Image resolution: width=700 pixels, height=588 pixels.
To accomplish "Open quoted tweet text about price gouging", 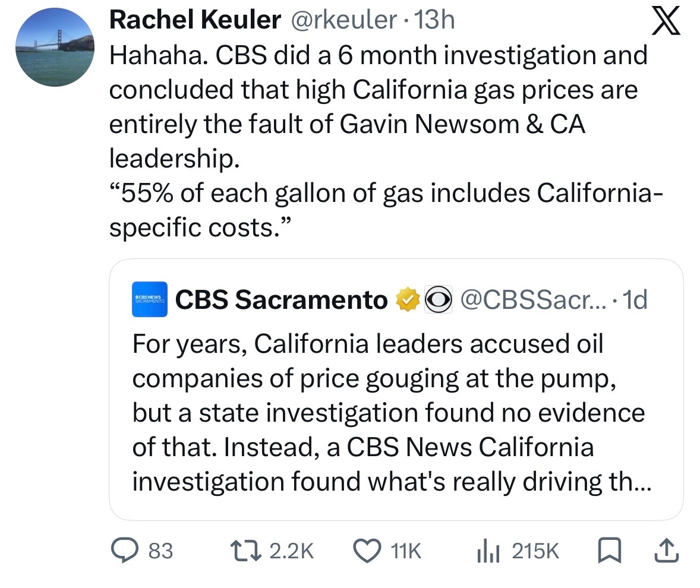I will point(389,413).
